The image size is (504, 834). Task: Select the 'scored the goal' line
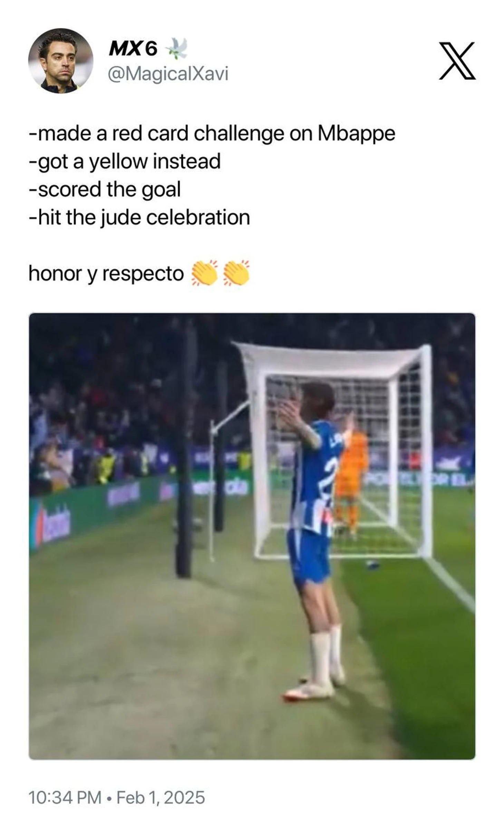coord(105,190)
